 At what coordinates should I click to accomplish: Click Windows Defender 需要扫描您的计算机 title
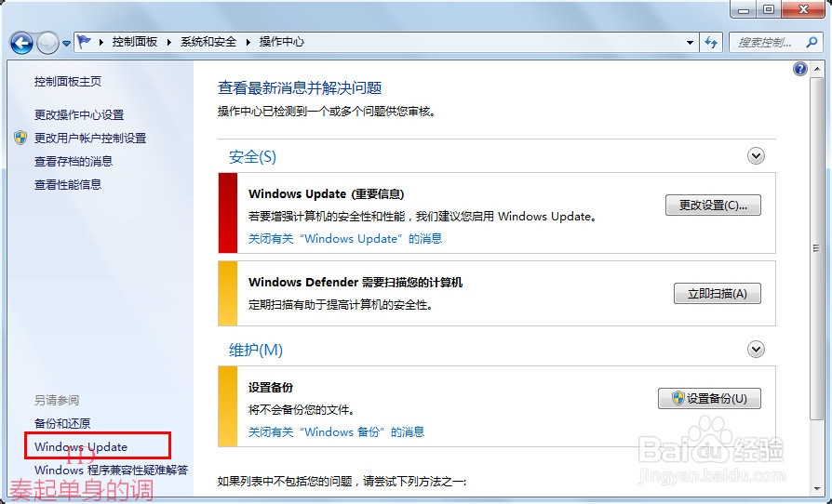pos(356,282)
